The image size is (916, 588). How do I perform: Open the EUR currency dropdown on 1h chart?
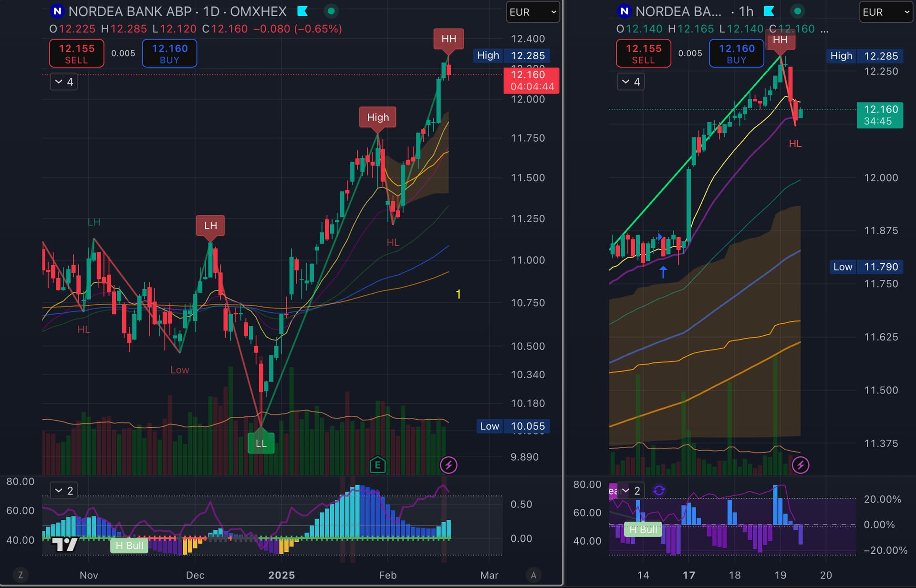click(886, 12)
